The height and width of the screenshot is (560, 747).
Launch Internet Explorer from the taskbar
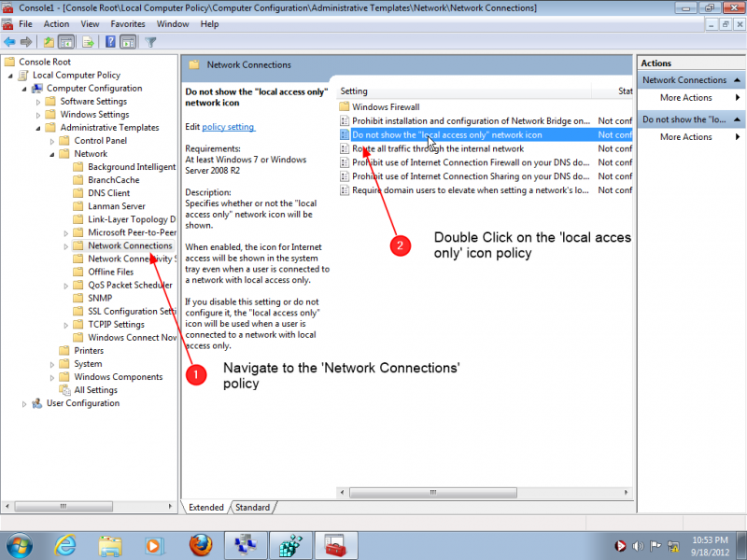[x=65, y=545]
